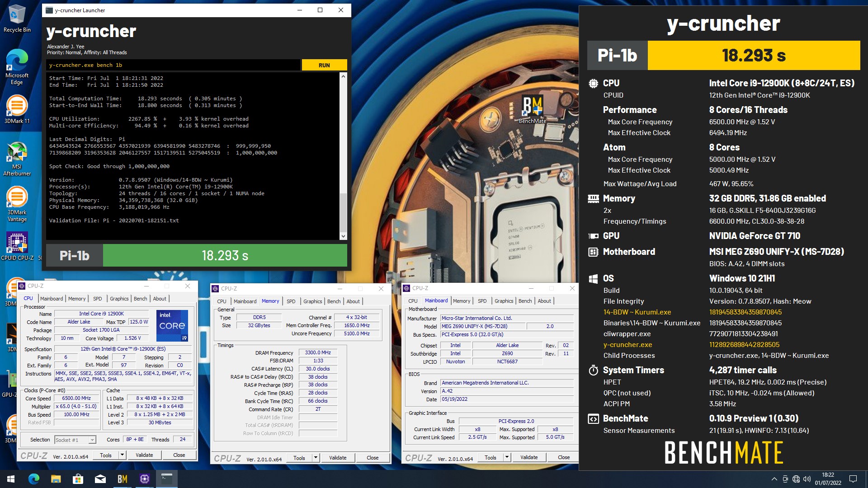This screenshot has height=488, width=868.
Task: Open the CPUID CPU-Z desktop shortcut
Action: [x=17, y=246]
